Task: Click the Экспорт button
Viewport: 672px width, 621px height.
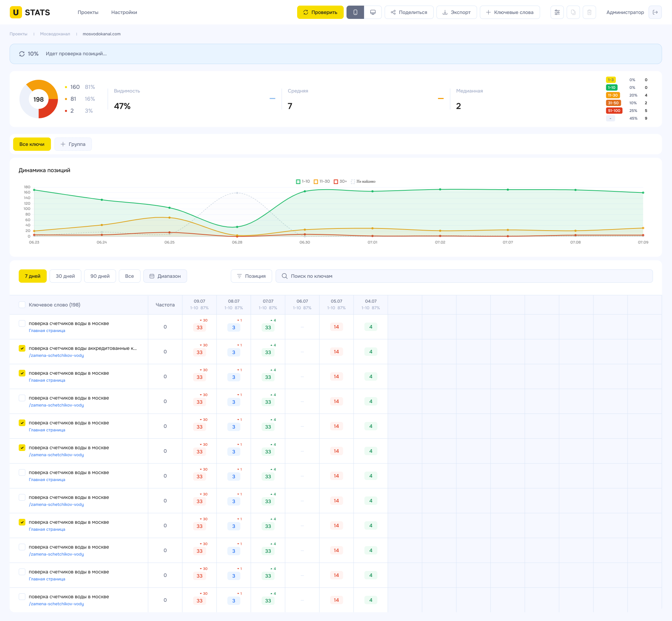Action: pyautogui.click(x=456, y=12)
